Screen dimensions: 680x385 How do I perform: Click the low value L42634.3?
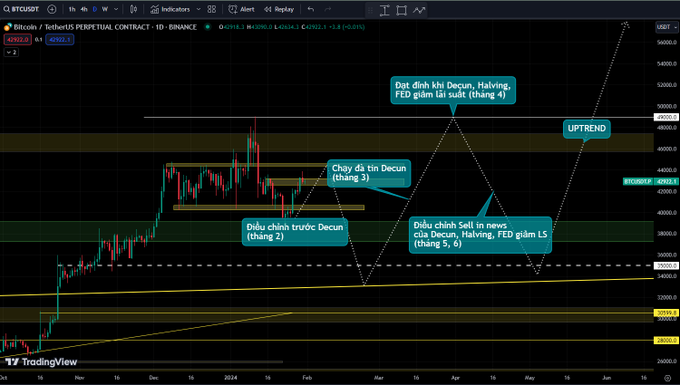(x=287, y=27)
